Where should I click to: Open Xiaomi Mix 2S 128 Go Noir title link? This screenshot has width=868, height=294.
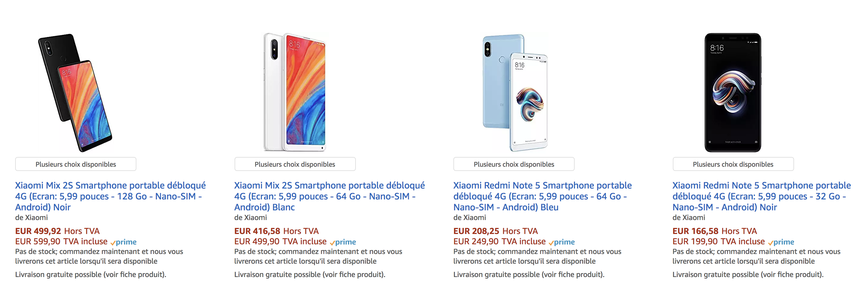pos(111,196)
